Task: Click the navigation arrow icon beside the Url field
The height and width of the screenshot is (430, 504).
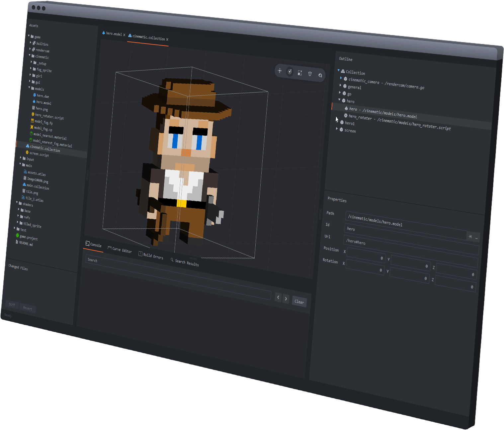Action: [471, 236]
